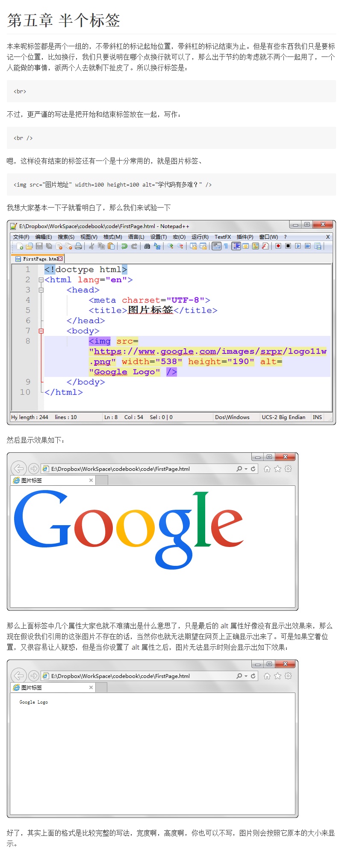
Task: Open the 搜索(S) menu in Notepad++
Action: click(66, 237)
